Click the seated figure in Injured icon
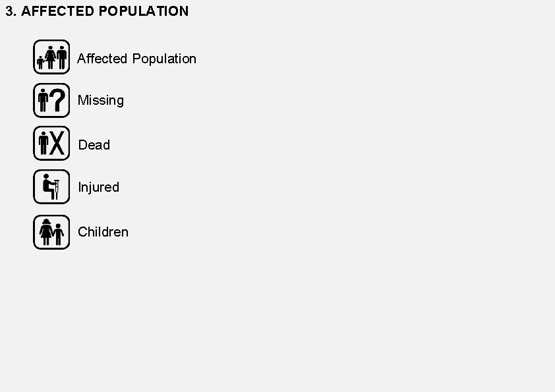Screen dimensions: 555x392 click(x=47, y=186)
